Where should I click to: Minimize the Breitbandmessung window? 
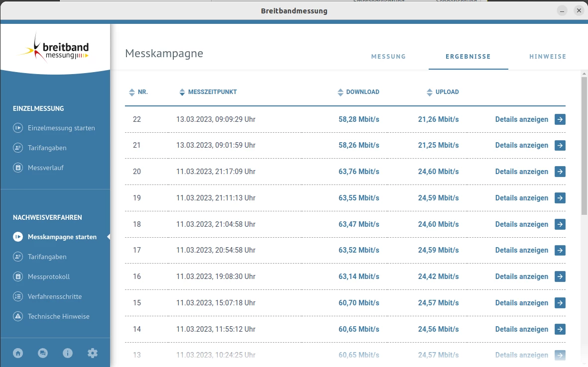(x=562, y=11)
